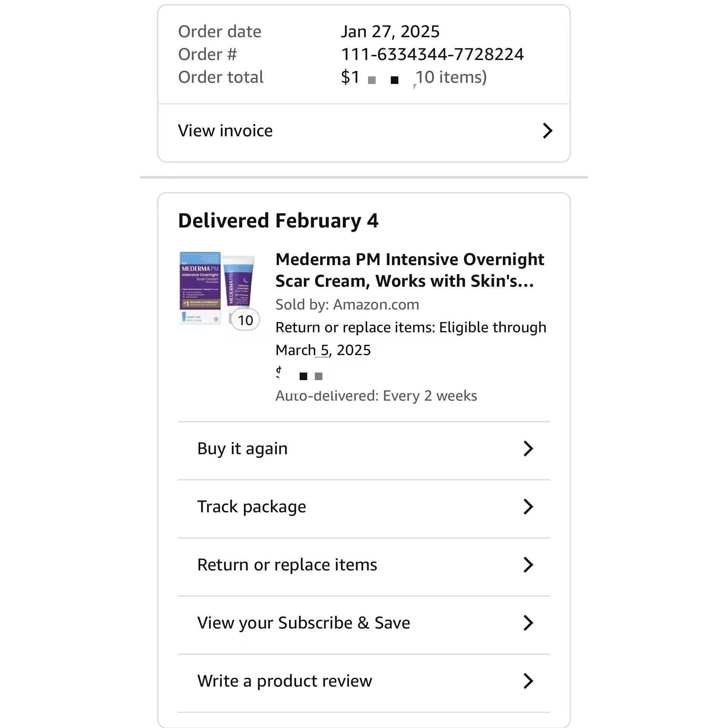The width and height of the screenshot is (728, 728).
Task: Click the Track package chevron arrow
Action: point(528,507)
